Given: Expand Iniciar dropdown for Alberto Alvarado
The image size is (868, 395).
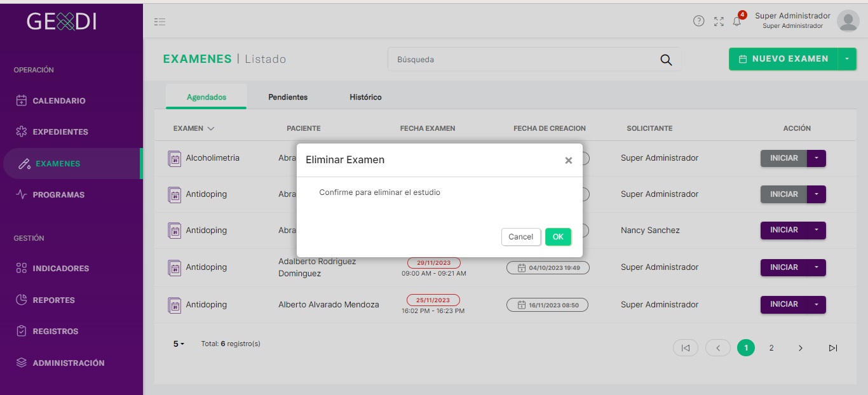Looking at the screenshot, I should point(817,304).
